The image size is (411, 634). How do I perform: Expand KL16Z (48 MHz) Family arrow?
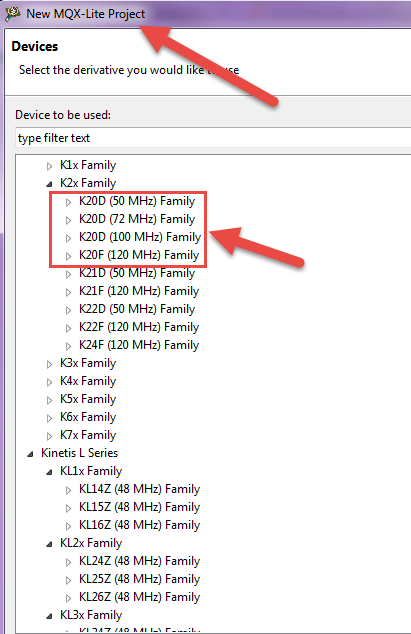68,526
